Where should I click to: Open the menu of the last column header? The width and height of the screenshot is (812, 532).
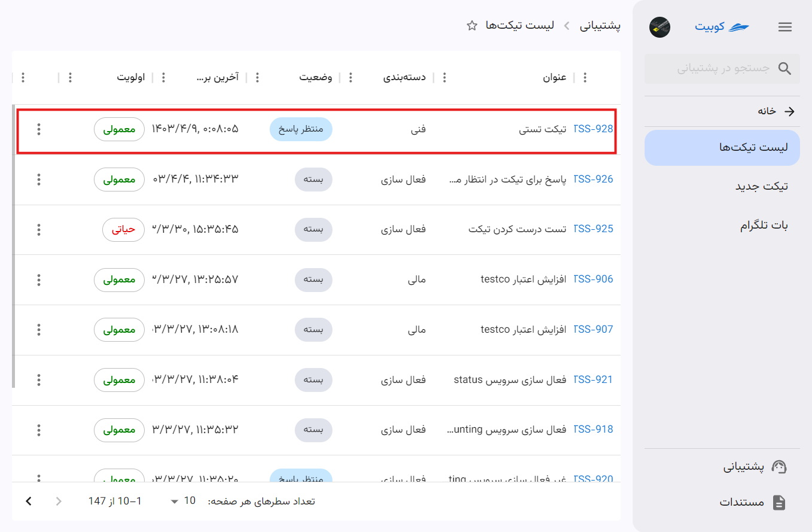coord(23,77)
